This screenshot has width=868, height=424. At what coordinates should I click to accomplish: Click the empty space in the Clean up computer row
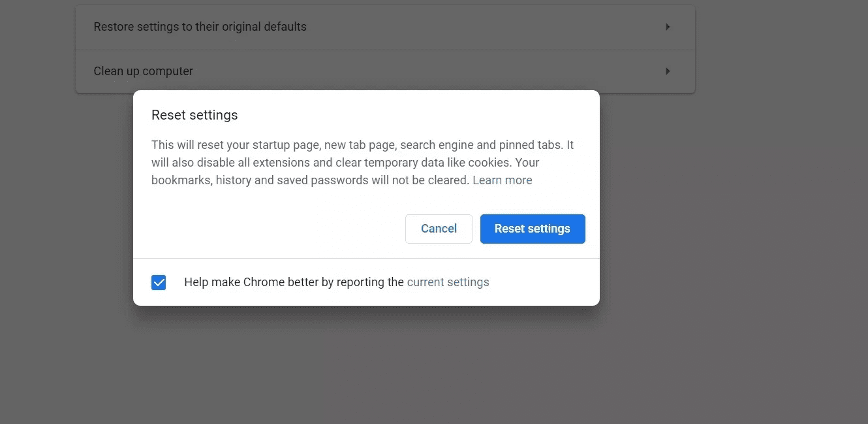pos(424,71)
